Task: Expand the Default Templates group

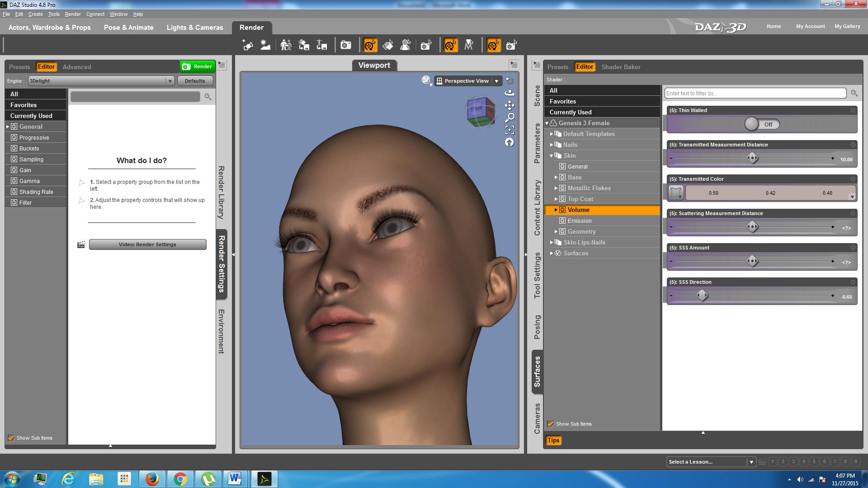Action: click(552, 134)
